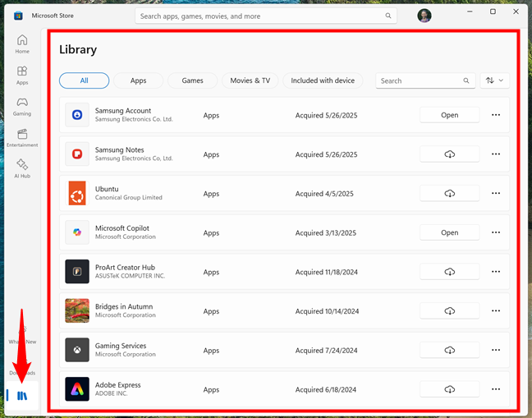Click Acquired 6/18/2024 date text
The image size is (532, 418).
pos(326,389)
